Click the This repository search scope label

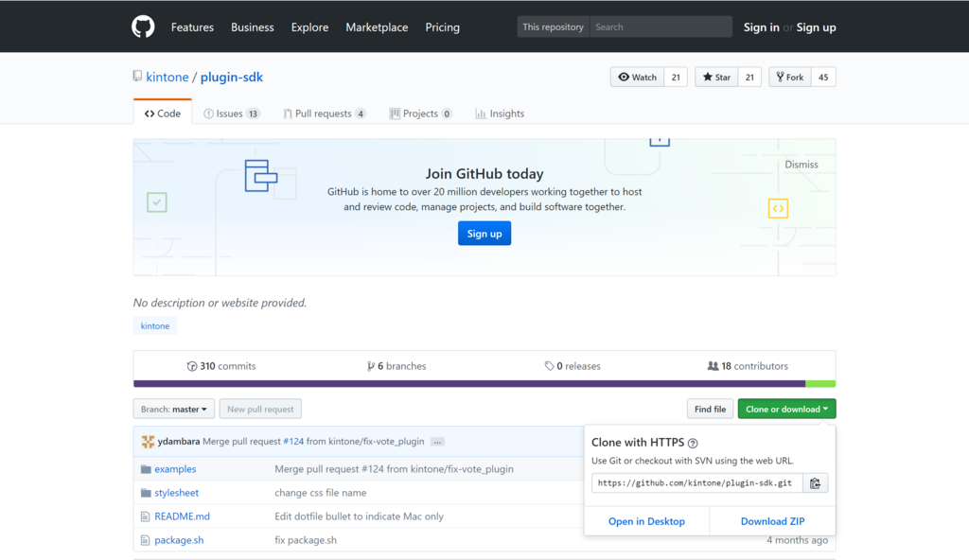[x=553, y=26]
